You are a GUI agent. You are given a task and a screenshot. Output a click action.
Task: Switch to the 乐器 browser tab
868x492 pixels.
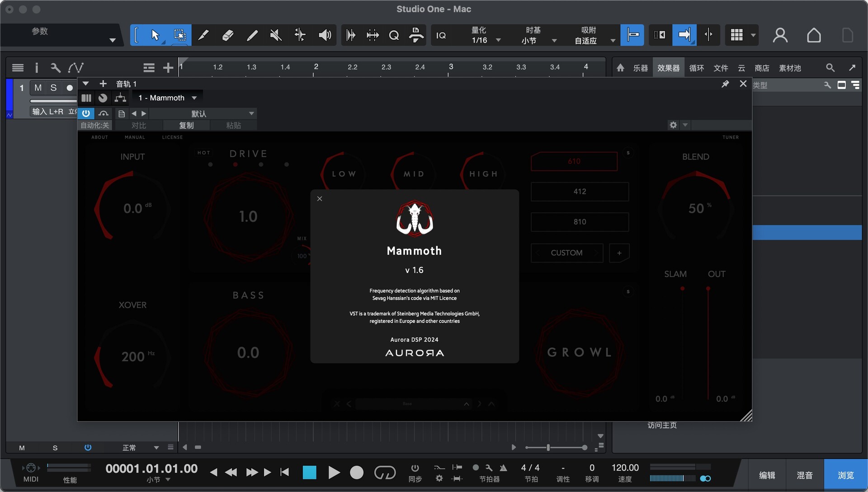point(640,68)
